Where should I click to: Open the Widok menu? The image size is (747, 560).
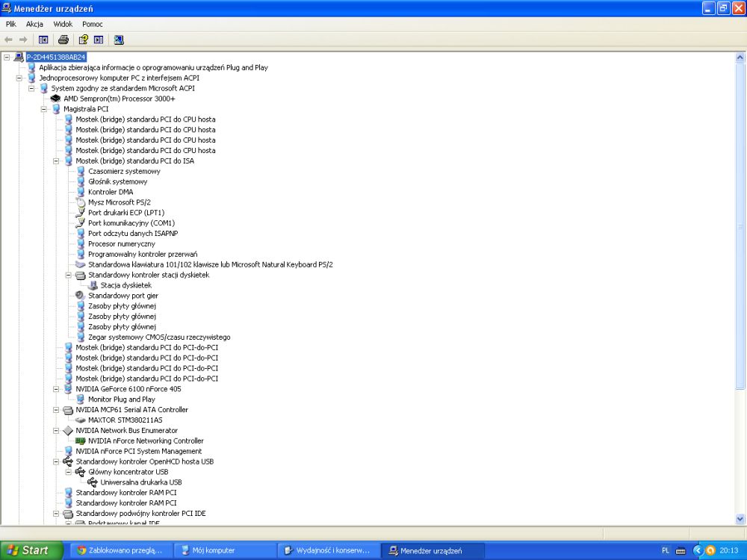pyautogui.click(x=63, y=24)
